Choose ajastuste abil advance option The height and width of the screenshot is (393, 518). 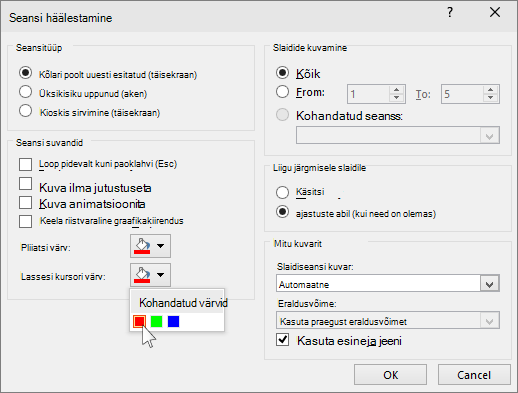(282, 212)
